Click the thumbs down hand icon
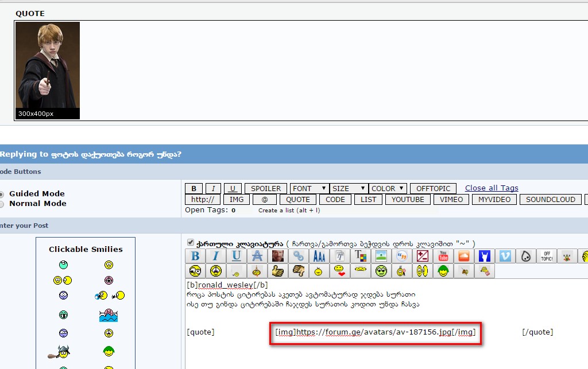 tap(298, 271)
